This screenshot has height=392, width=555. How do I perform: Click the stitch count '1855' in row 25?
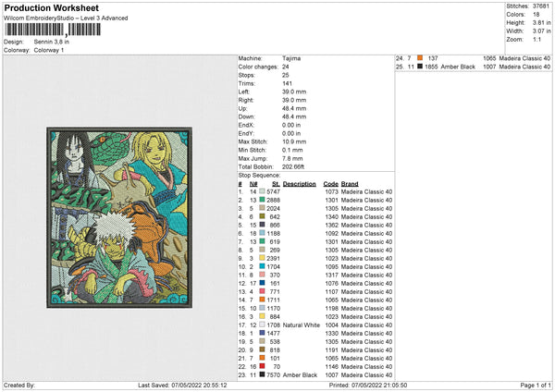tap(431, 67)
